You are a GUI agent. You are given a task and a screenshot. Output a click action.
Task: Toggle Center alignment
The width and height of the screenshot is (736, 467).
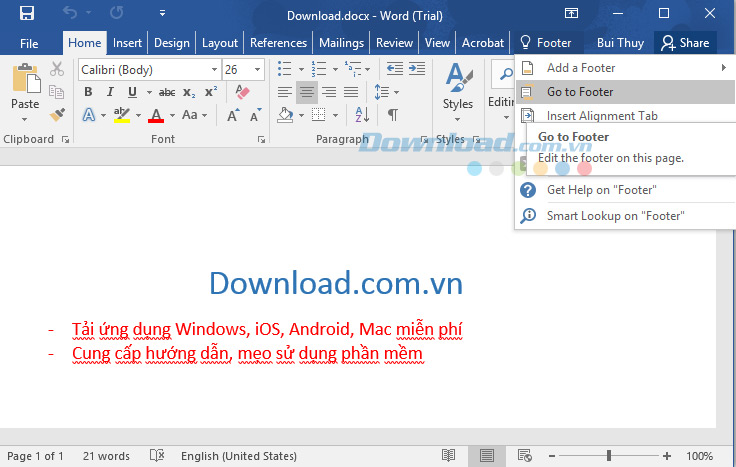(307, 92)
